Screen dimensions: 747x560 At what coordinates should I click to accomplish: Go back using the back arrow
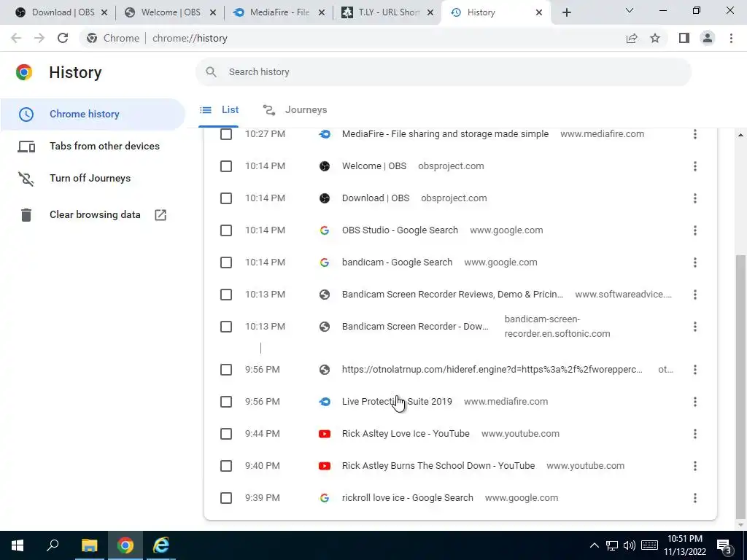click(16, 38)
